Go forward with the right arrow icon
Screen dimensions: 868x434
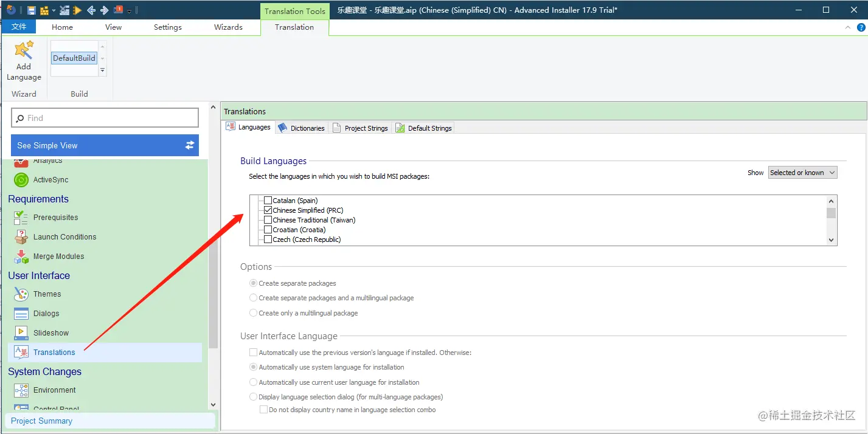[x=104, y=10]
